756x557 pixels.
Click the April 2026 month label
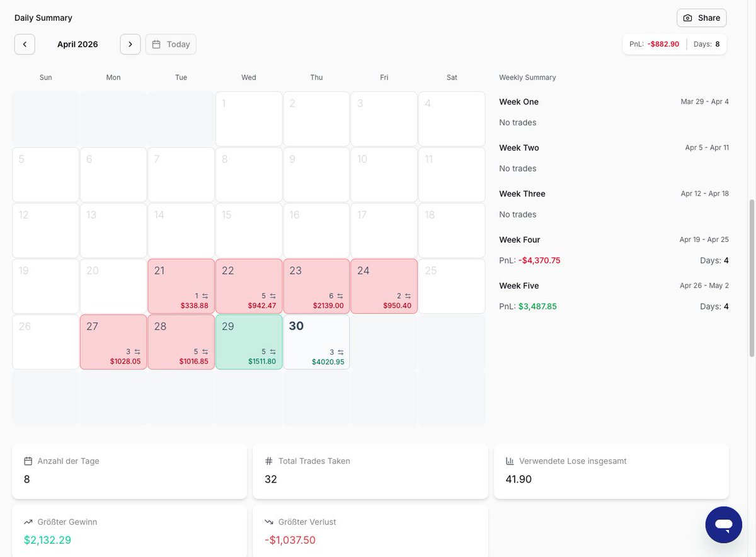[x=77, y=44]
